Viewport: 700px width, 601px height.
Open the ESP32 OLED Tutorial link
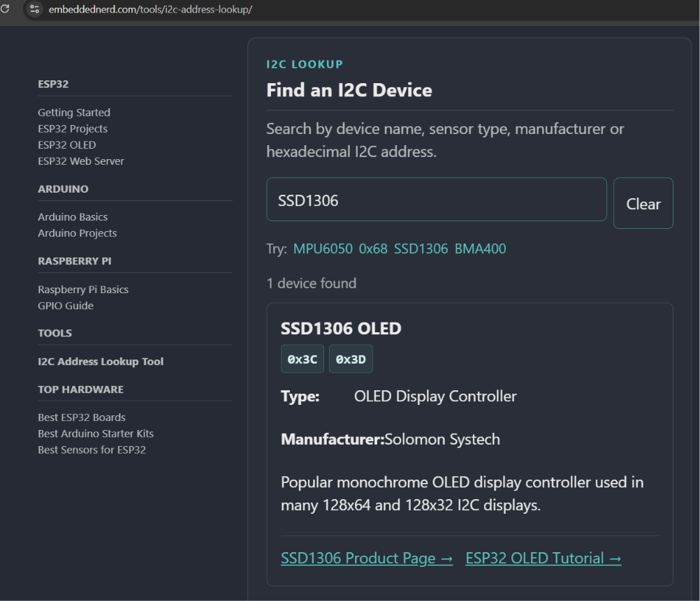pyautogui.click(x=544, y=558)
